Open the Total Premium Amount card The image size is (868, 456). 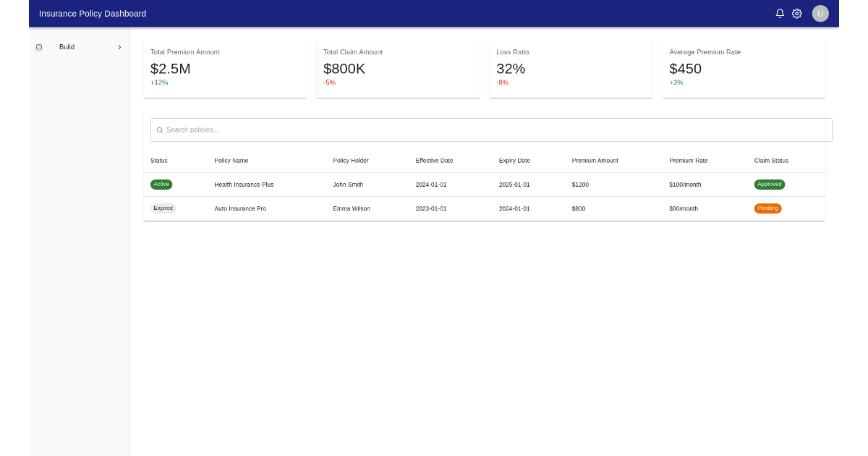pos(225,69)
